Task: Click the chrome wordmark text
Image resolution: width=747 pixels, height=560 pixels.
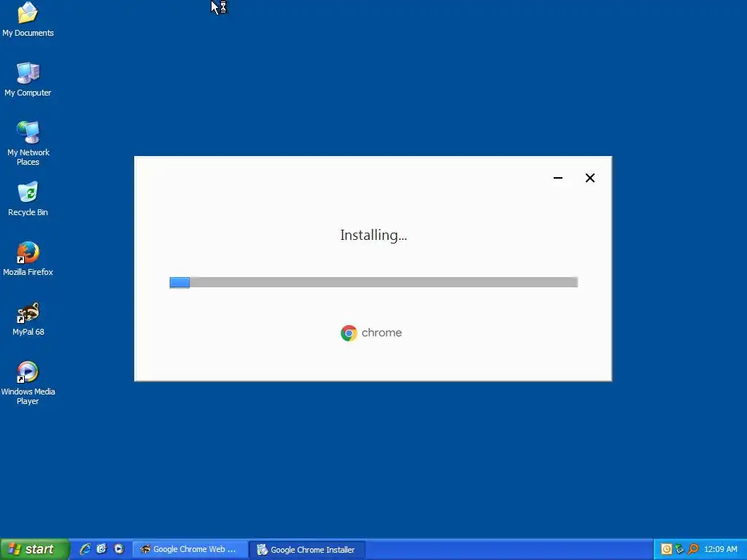Action: (x=382, y=332)
